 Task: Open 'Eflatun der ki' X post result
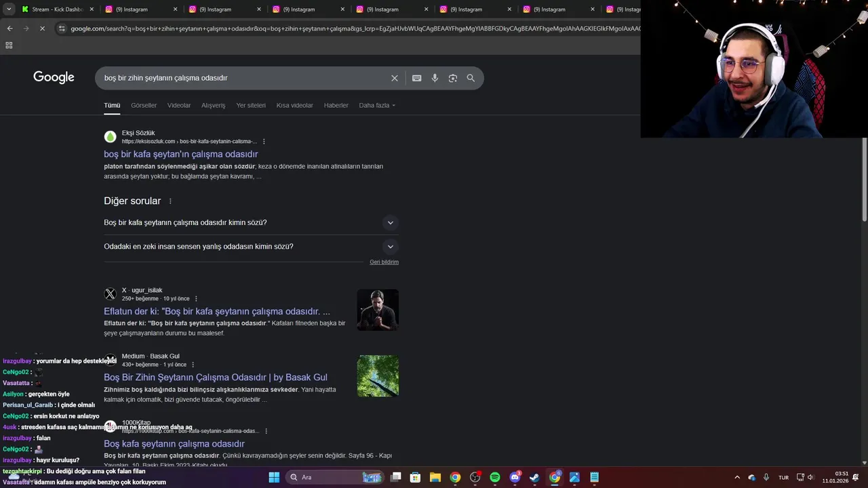(x=217, y=311)
